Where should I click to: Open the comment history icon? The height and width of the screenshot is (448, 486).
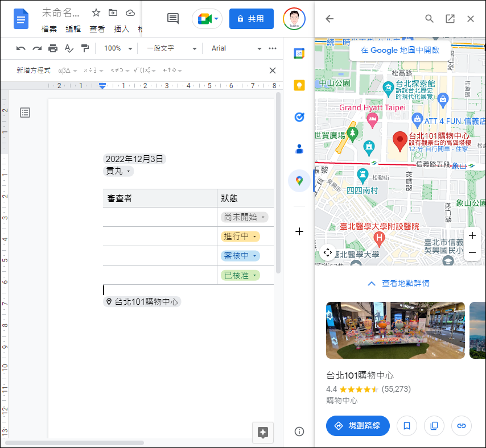tap(173, 19)
